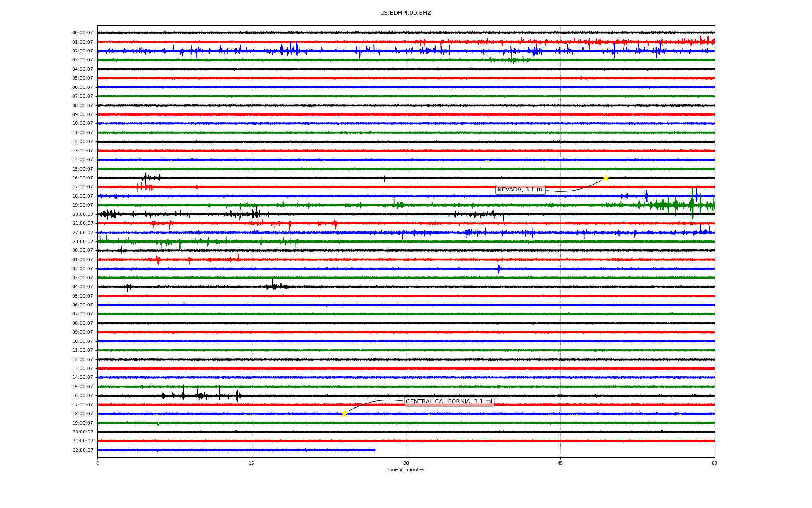Click the first 08:00:07 time label
The height and width of the screenshot is (508, 812).
82,105
